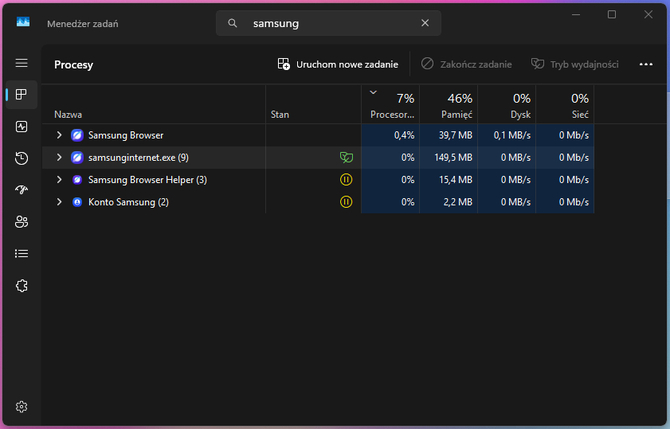Expand the Samsung Browser process group
Screen dimensions: 670x429
[x=59, y=135]
